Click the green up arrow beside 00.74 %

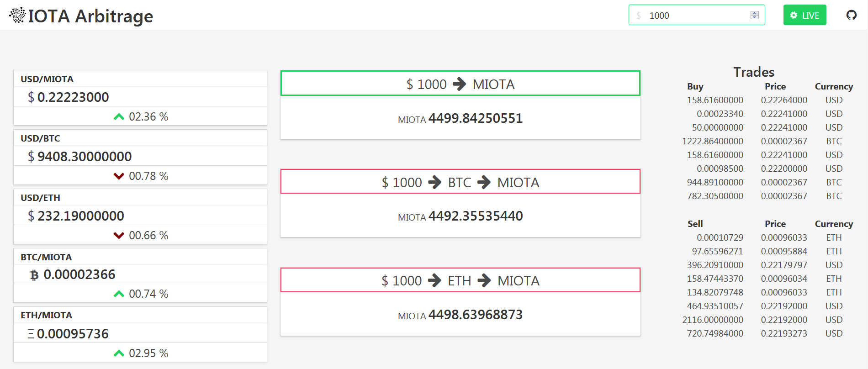click(x=119, y=294)
